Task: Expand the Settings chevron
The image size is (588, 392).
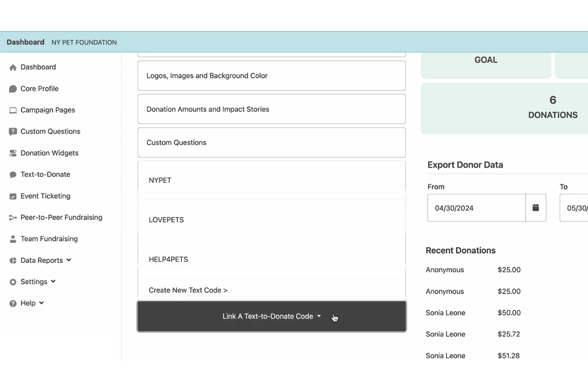Action: click(x=53, y=282)
